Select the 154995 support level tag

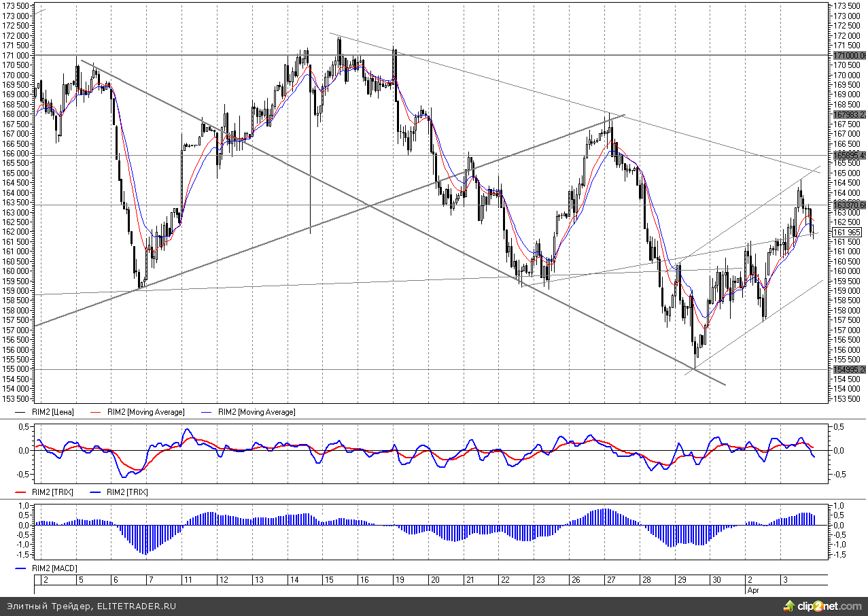(849, 369)
